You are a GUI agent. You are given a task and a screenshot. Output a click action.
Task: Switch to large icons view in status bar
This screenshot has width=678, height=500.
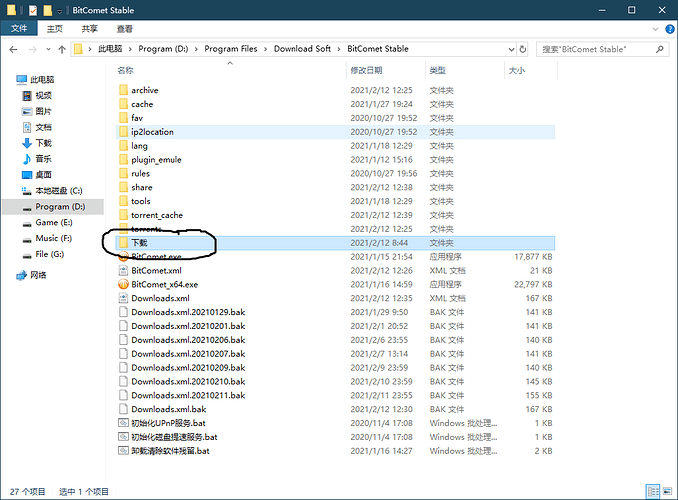(667, 491)
